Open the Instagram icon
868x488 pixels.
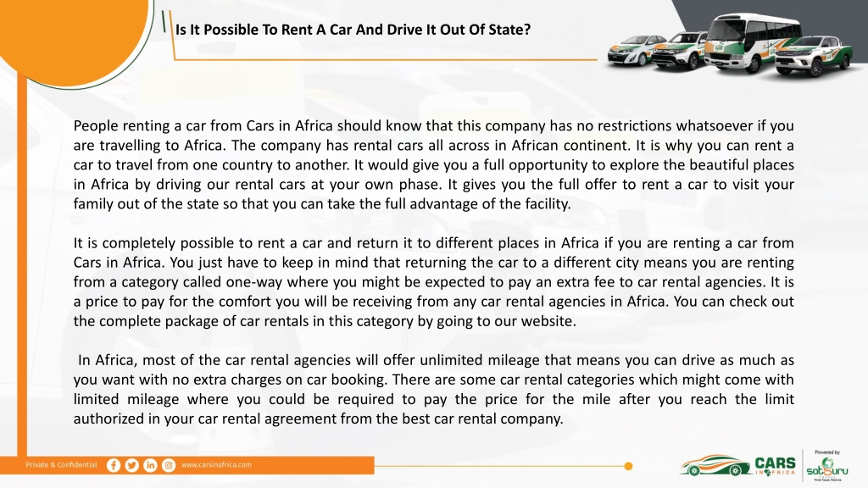(x=169, y=465)
